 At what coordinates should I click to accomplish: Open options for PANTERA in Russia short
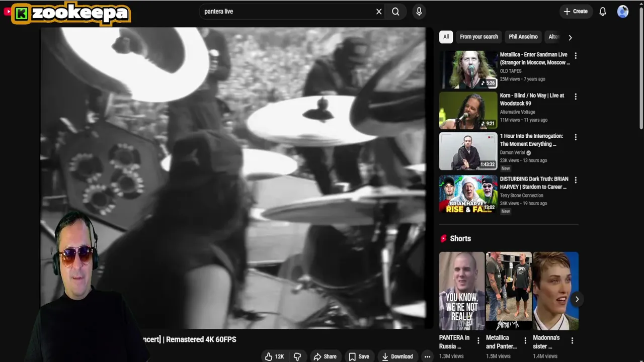point(478,341)
